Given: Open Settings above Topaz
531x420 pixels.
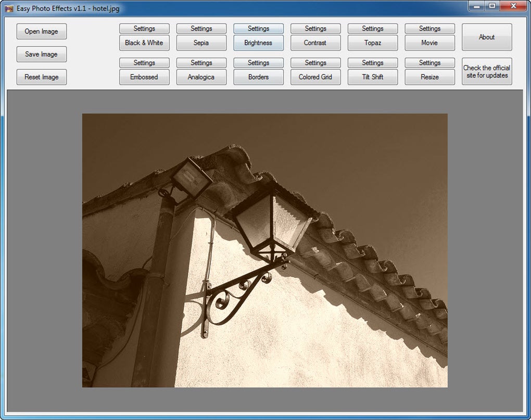Looking at the screenshot, I should (x=373, y=29).
